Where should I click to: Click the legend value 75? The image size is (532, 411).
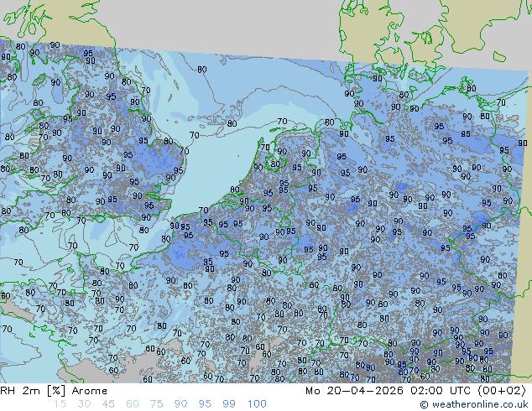click(x=156, y=404)
